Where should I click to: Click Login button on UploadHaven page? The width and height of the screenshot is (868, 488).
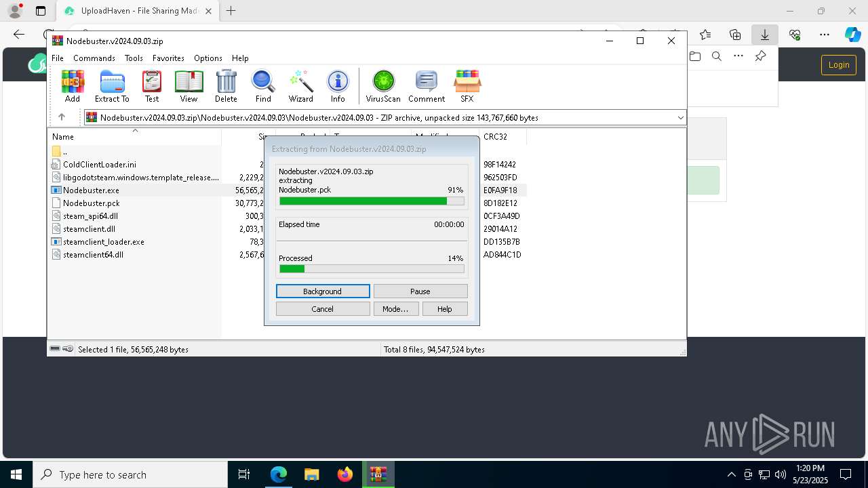[x=839, y=65]
